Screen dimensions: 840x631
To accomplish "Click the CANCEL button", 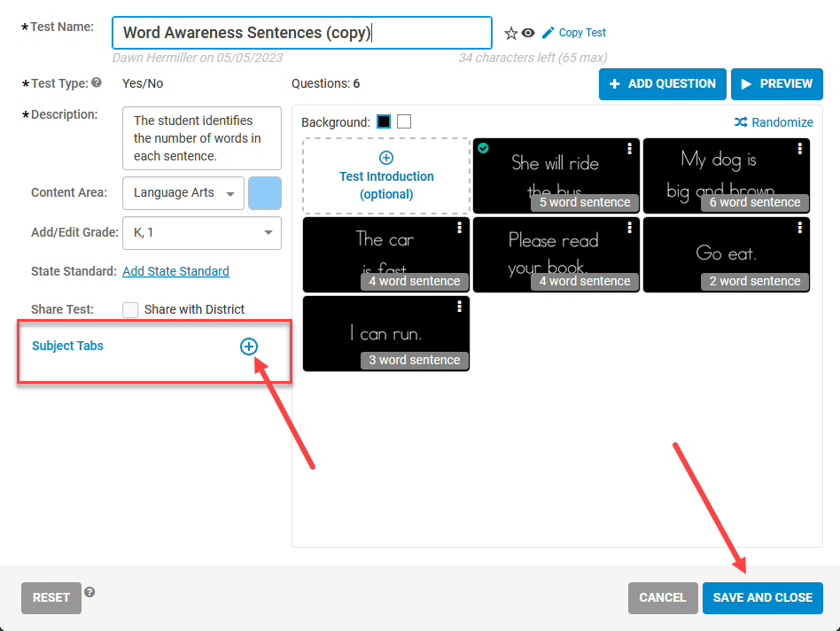I will [x=663, y=598].
